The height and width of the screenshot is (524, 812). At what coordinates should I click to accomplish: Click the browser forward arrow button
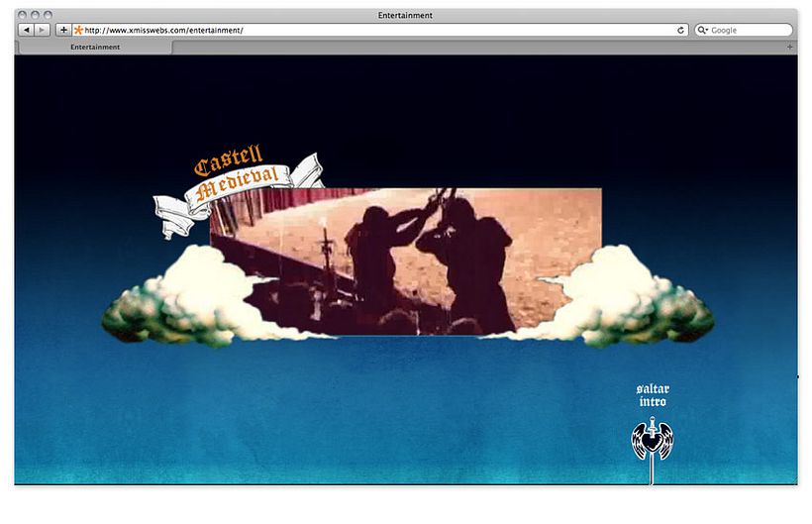43,30
